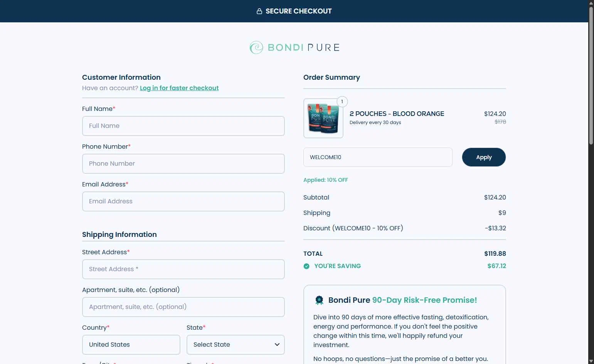Image resolution: width=594 pixels, height=364 pixels.
Task: Click the page vertical scrollbar thumb
Action: (591, 75)
